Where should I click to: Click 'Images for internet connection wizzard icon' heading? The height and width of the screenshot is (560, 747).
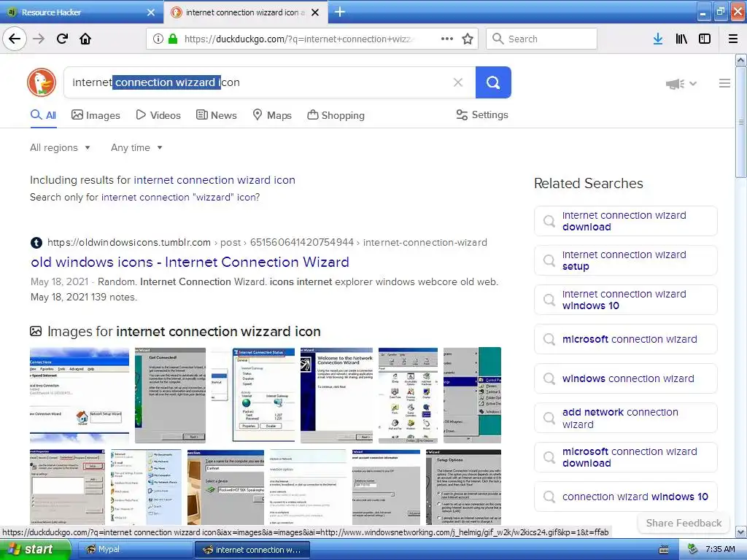tap(184, 332)
